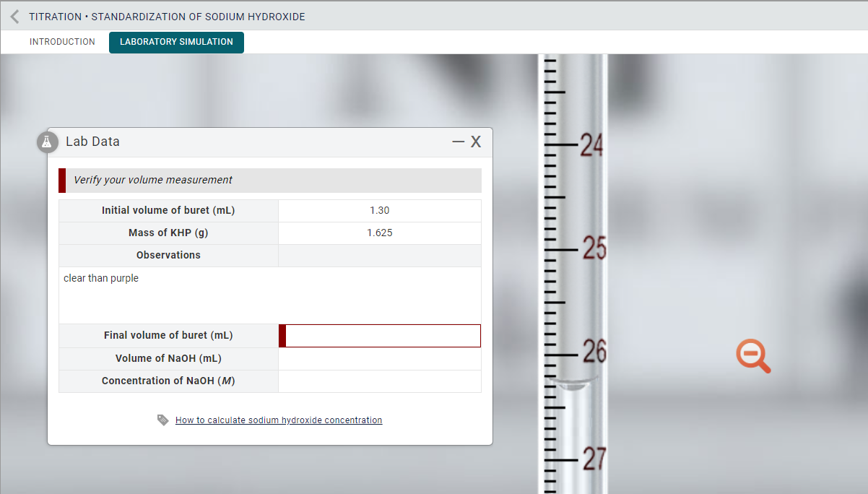Open 'How to calculate sodium hydroxide concentration'

[x=279, y=420]
